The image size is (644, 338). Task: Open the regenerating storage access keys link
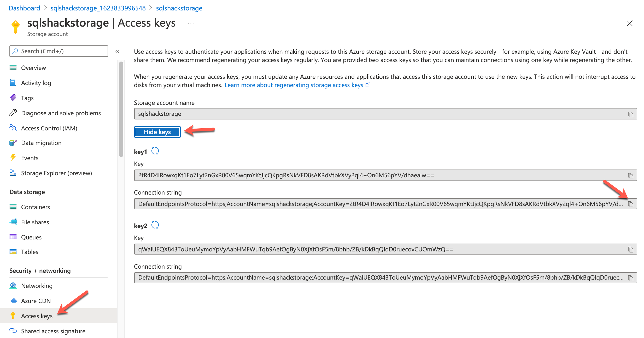(294, 85)
